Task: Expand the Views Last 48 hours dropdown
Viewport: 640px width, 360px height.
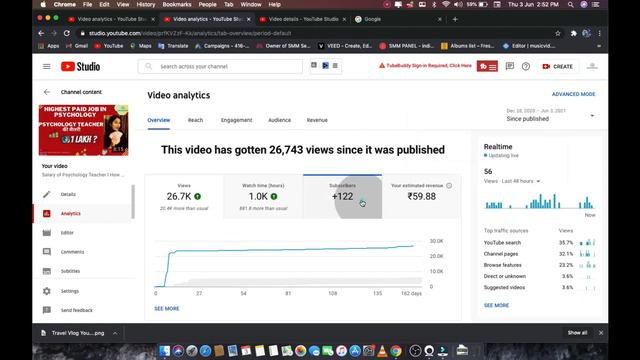Action: coord(512,181)
